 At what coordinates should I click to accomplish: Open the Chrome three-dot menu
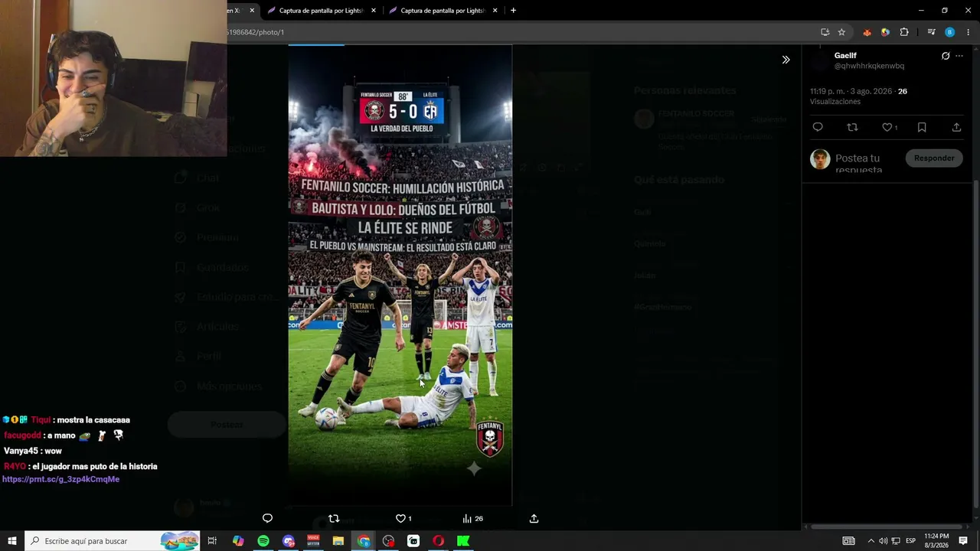coord(969,32)
